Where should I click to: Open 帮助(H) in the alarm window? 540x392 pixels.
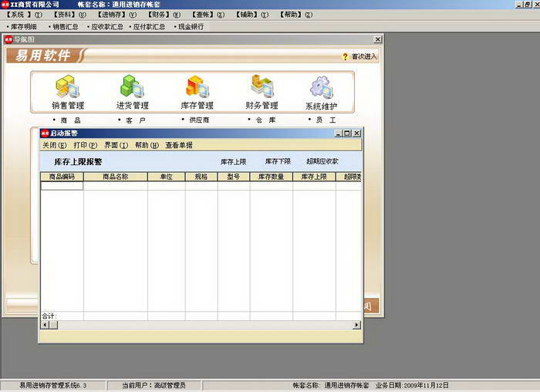pos(147,145)
